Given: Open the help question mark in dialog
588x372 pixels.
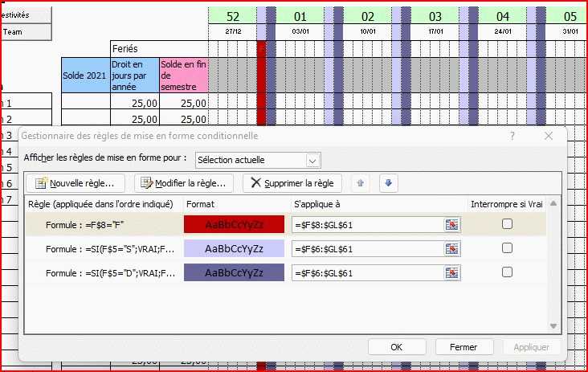Looking at the screenshot, I should pyautogui.click(x=512, y=137).
